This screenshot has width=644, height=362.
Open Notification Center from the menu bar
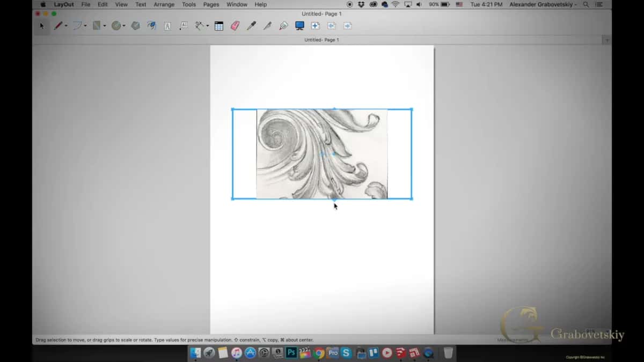pyautogui.click(x=599, y=4)
